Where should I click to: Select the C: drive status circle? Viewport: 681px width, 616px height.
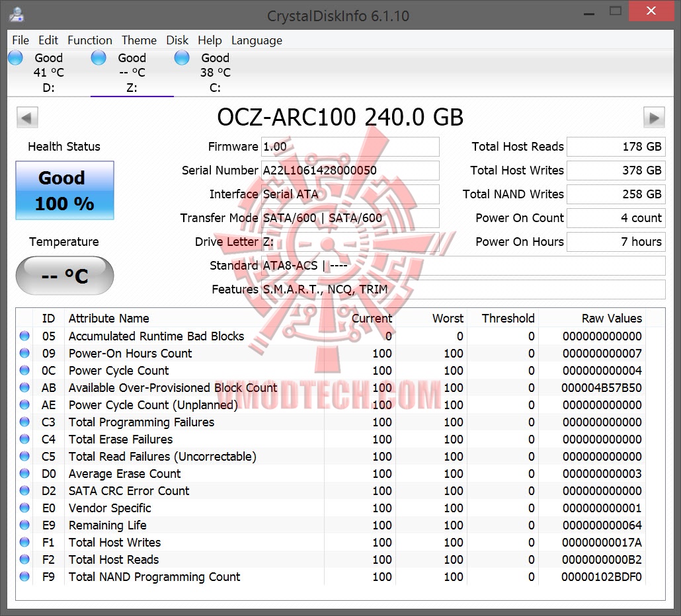(182, 58)
